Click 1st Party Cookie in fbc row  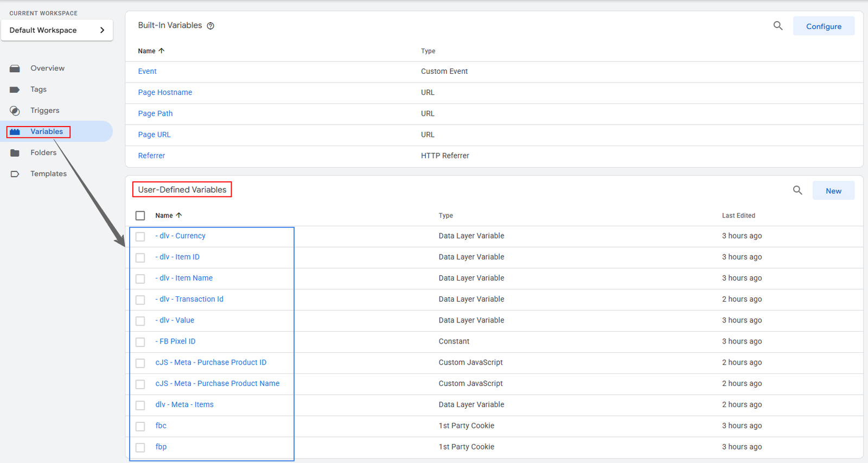pyautogui.click(x=467, y=426)
